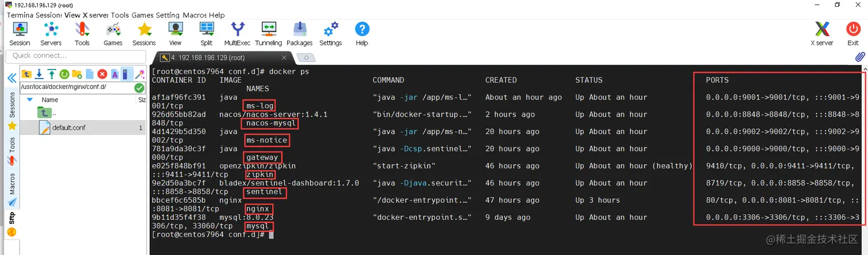Click the Quick connect field

[75, 56]
